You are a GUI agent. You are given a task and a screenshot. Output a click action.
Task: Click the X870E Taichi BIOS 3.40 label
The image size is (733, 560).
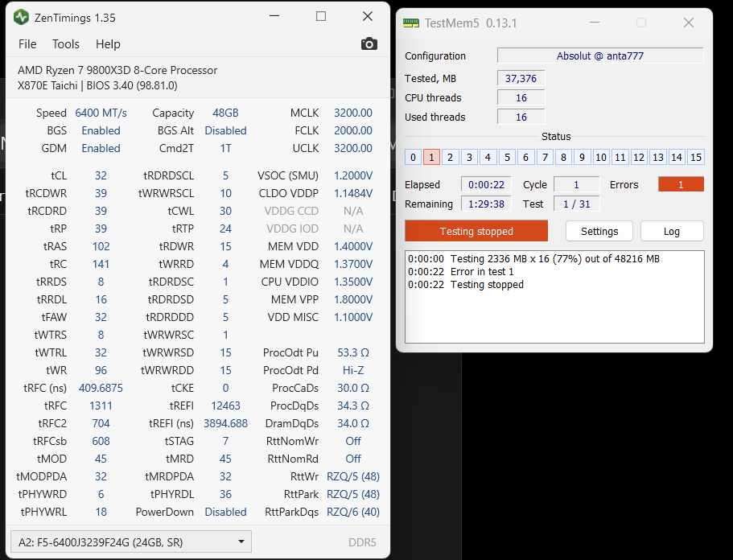pyautogui.click(x=97, y=85)
